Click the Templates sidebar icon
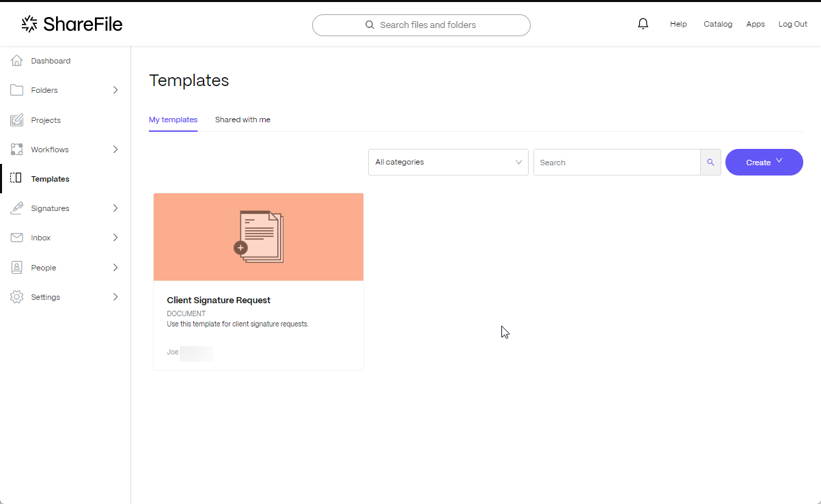 [16, 179]
